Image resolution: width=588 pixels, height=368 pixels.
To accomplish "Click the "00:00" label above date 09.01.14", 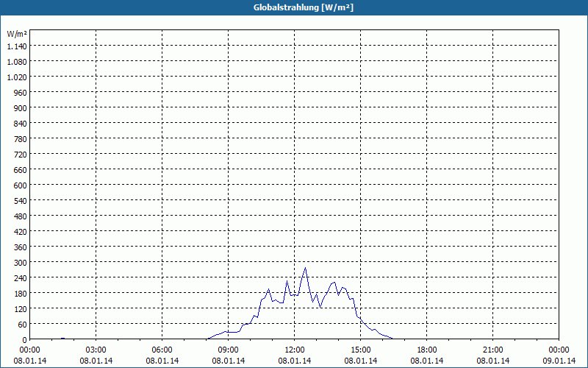I will click(559, 350).
